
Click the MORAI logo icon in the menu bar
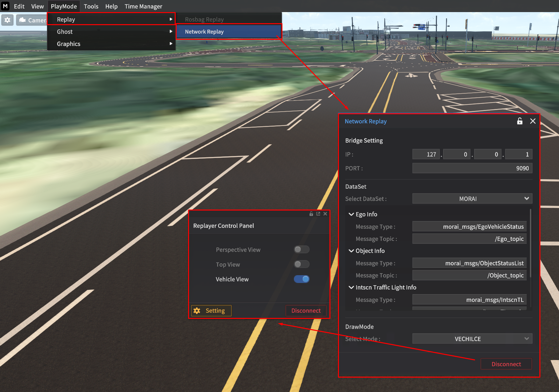pyautogui.click(x=5, y=6)
